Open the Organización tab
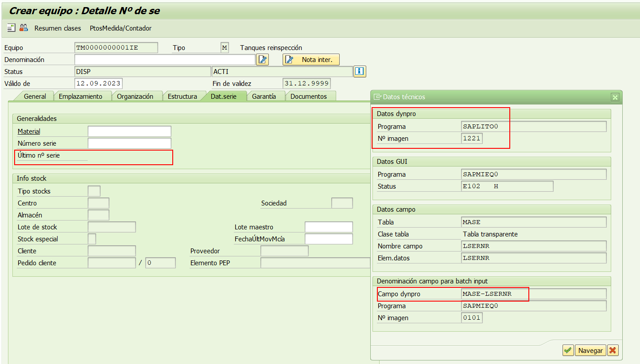Screen dimensions: 640x364 pyautogui.click(x=135, y=97)
